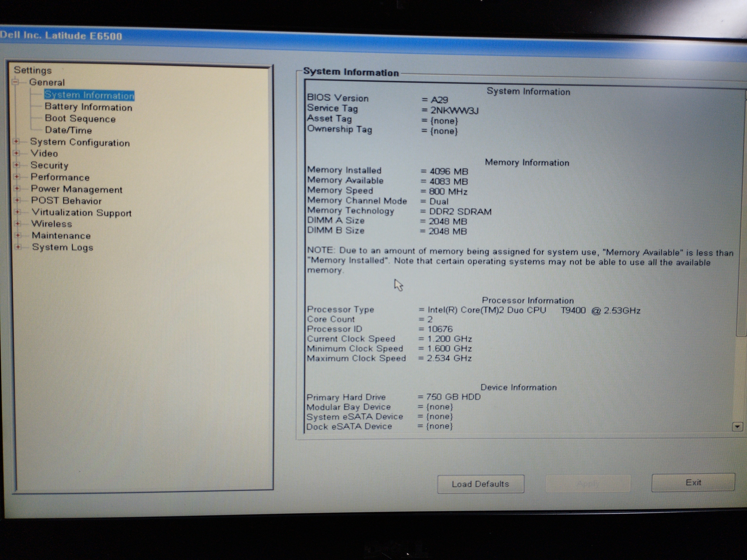
Task: Click the DIMM B Size value
Action: click(x=447, y=231)
